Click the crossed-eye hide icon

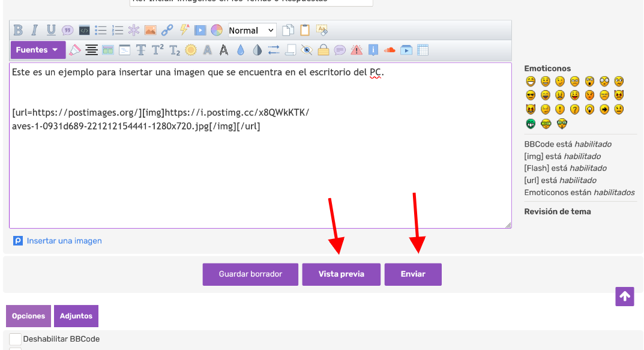pos(307,50)
